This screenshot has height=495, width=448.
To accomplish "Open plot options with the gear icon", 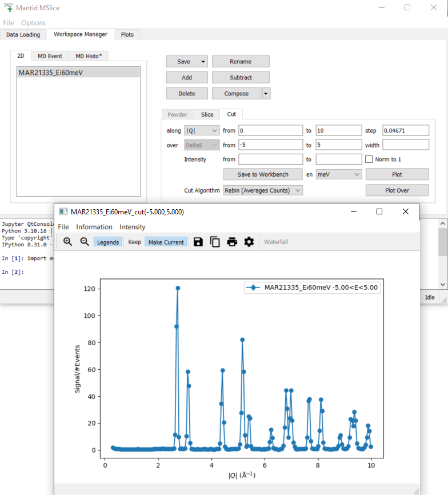I will [x=249, y=242].
